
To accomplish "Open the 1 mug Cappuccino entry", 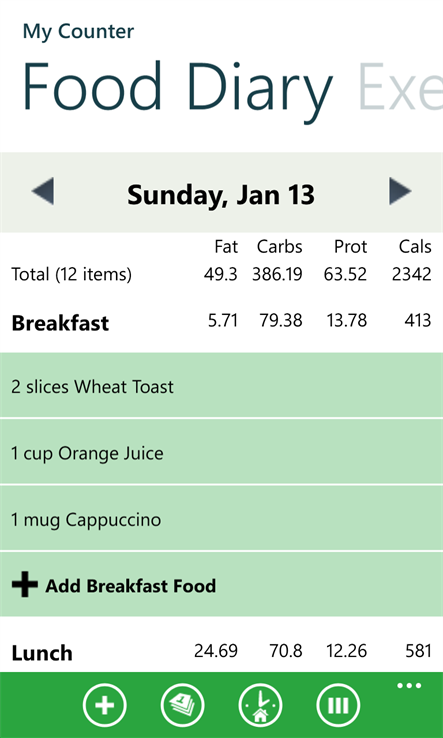I will tap(221, 519).
